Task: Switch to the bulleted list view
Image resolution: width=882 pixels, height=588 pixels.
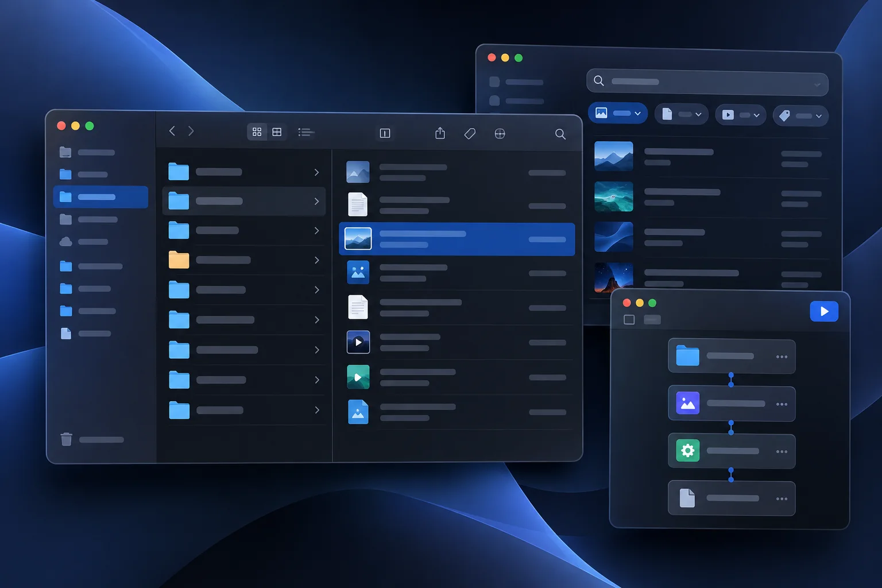Action: (x=306, y=133)
